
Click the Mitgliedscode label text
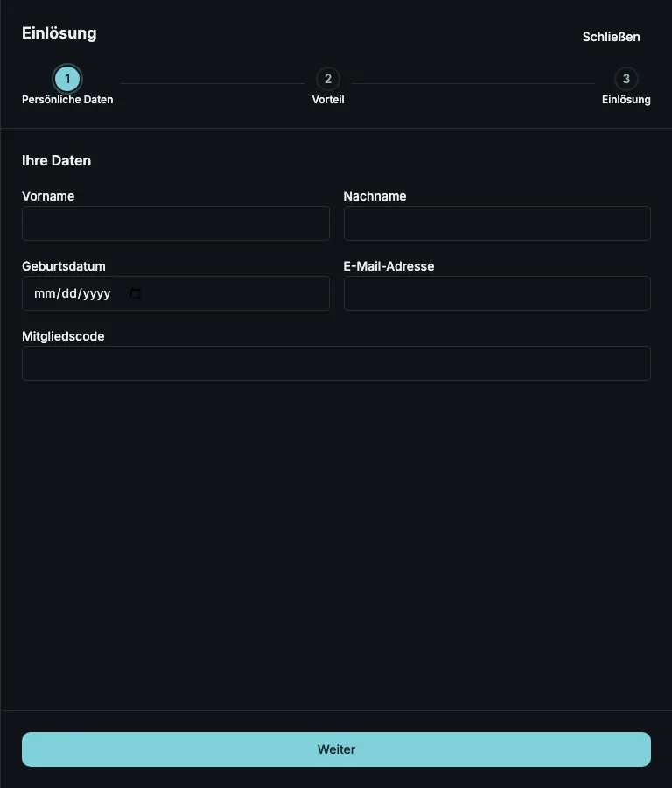click(x=63, y=336)
